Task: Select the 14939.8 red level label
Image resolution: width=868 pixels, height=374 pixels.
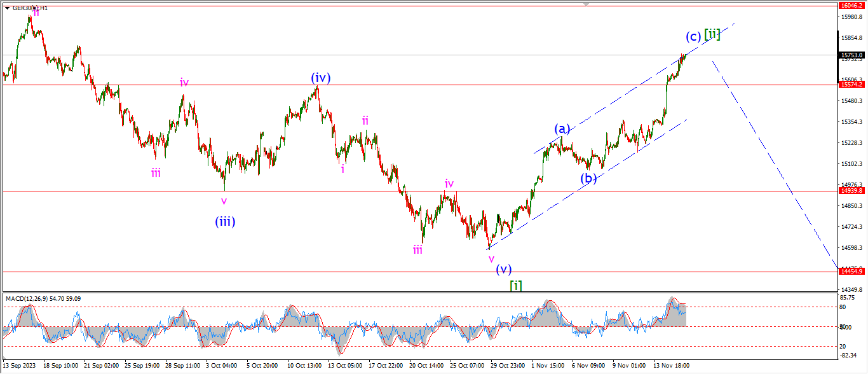Action: point(851,191)
